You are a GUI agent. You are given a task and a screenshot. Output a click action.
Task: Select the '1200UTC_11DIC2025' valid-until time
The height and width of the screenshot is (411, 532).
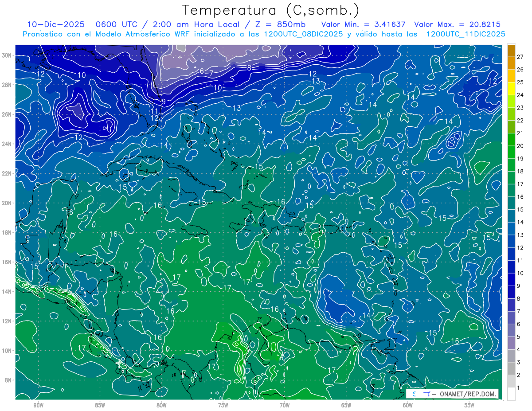tap(466, 34)
